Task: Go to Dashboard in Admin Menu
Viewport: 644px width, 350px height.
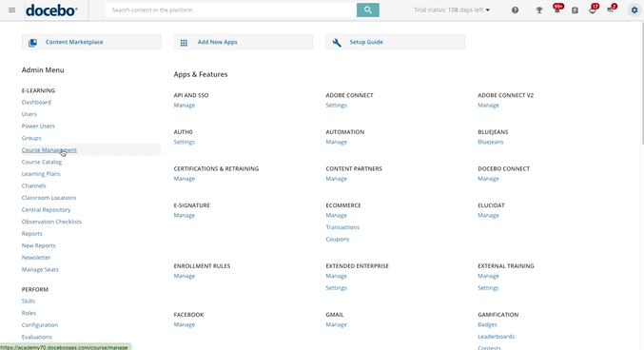Action: coord(36,103)
